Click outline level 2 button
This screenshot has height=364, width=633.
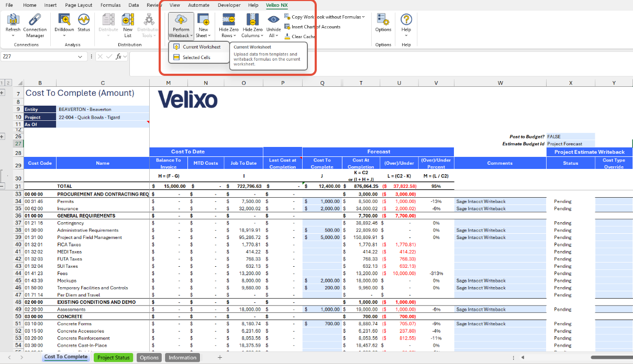coord(8,83)
